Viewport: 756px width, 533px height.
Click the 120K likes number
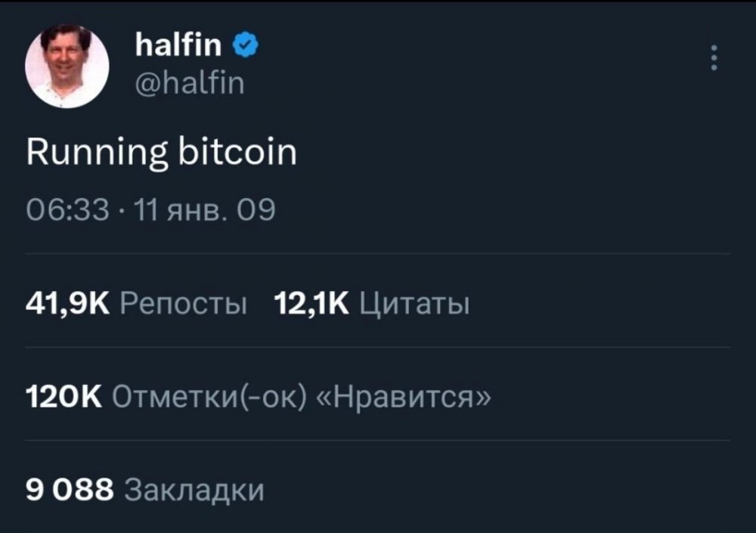63,396
